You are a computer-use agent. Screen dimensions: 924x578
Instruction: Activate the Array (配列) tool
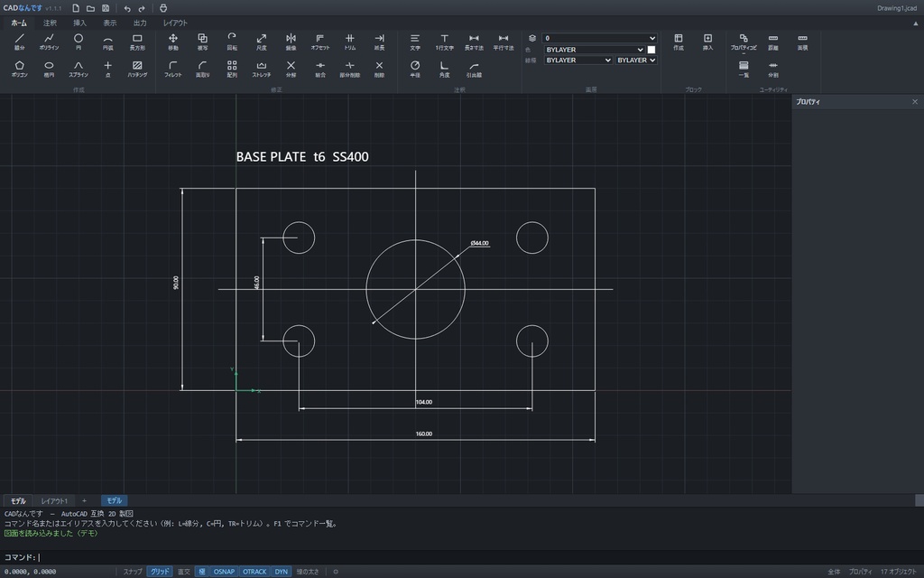click(x=232, y=69)
